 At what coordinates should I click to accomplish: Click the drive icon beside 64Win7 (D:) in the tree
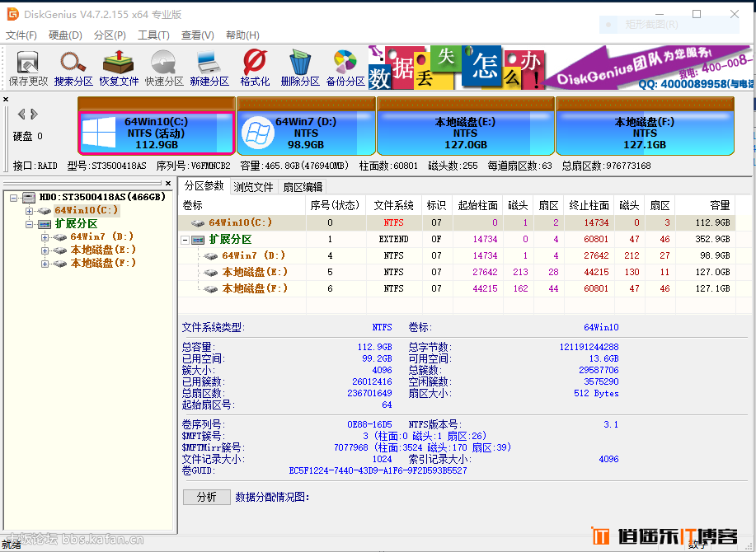click(x=60, y=237)
